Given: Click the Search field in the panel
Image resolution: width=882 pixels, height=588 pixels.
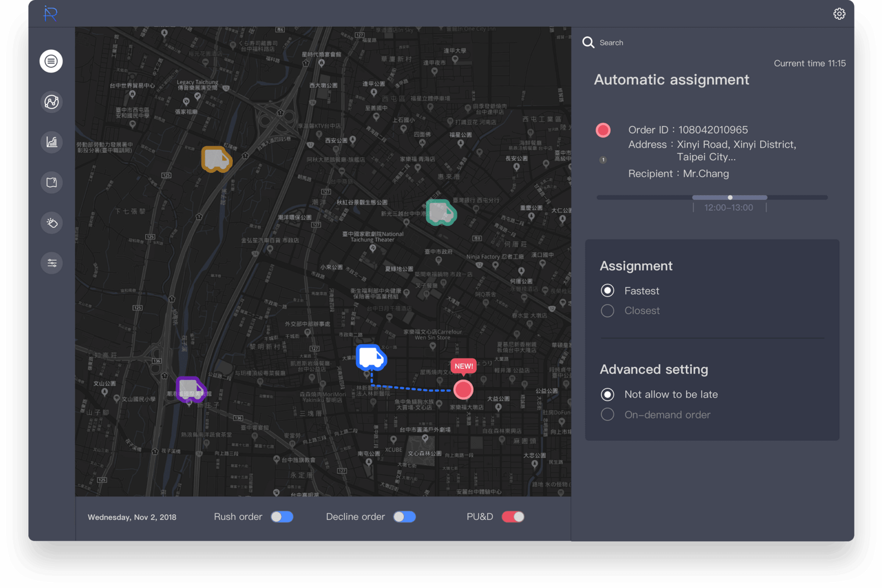Looking at the screenshot, I should [611, 43].
